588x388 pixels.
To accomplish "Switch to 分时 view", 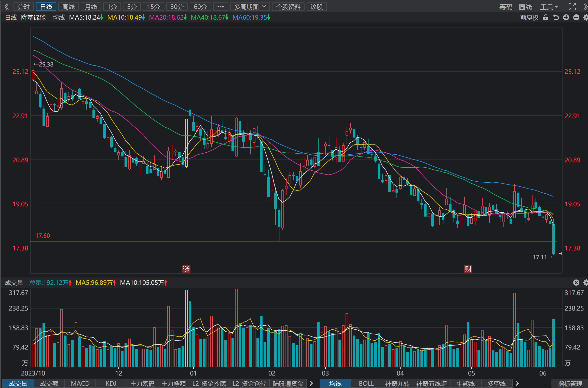I will (24, 7).
